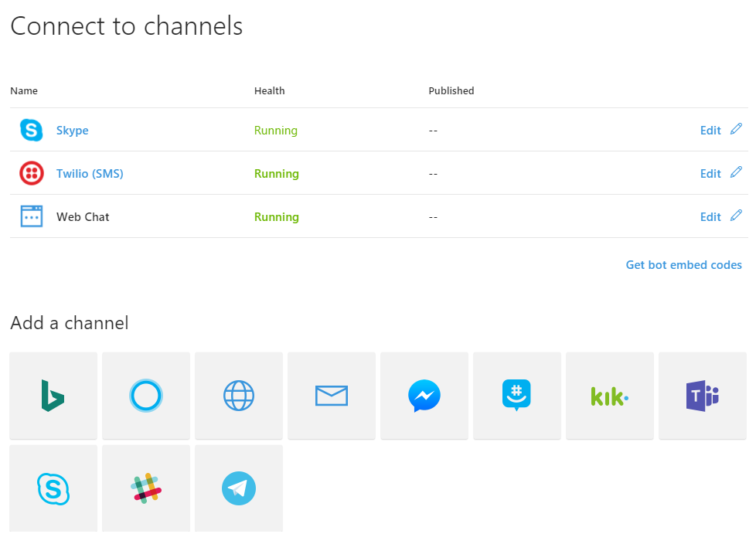Image resolution: width=756 pixels, height=544 pixels.
Task: Click the Add a channel heading
Action: (70, 323)
